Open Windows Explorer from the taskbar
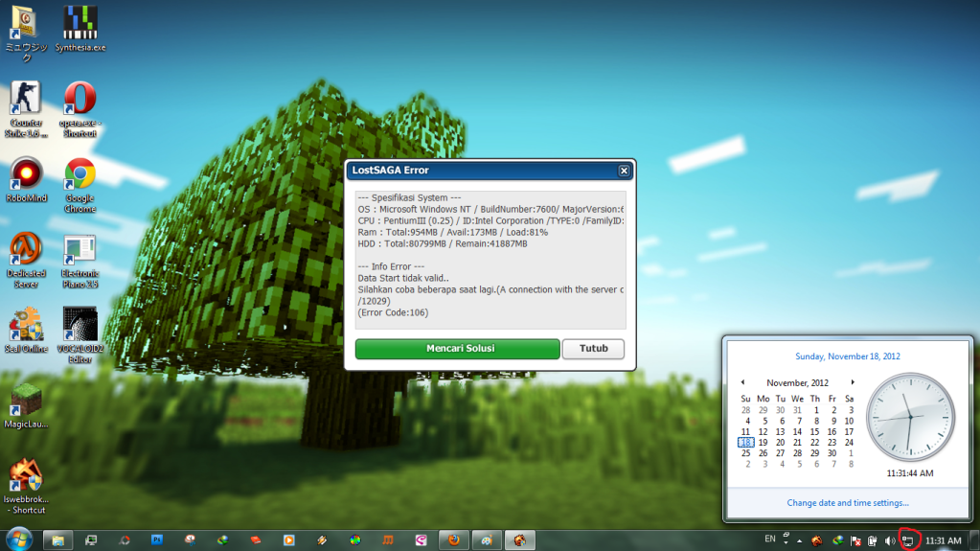This screenshot has width=980, height=551. pos(57,540)
